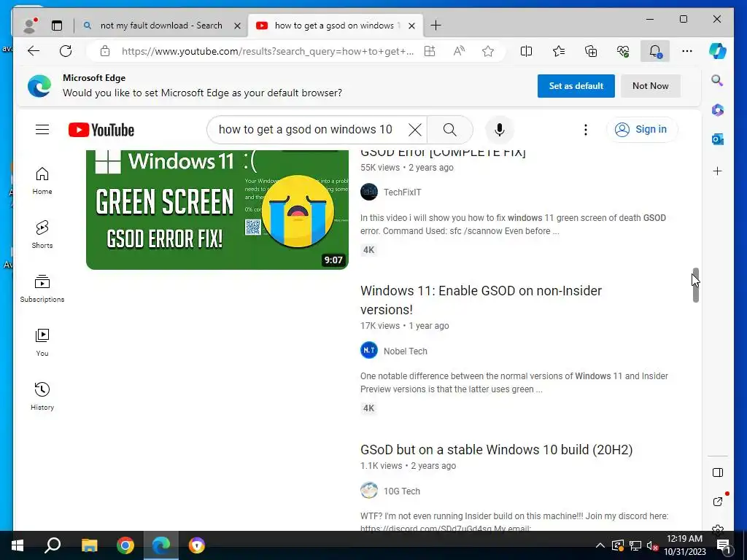Image resolution: width=747 pixels, height=560 pixels.
Task: Open link in new window sidebar icon
Action: point(718,501)
